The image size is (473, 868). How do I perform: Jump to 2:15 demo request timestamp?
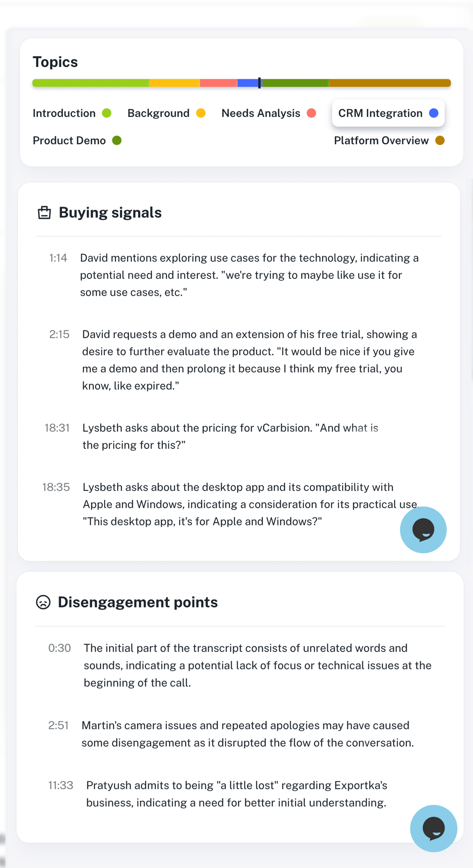coord(59,334)
